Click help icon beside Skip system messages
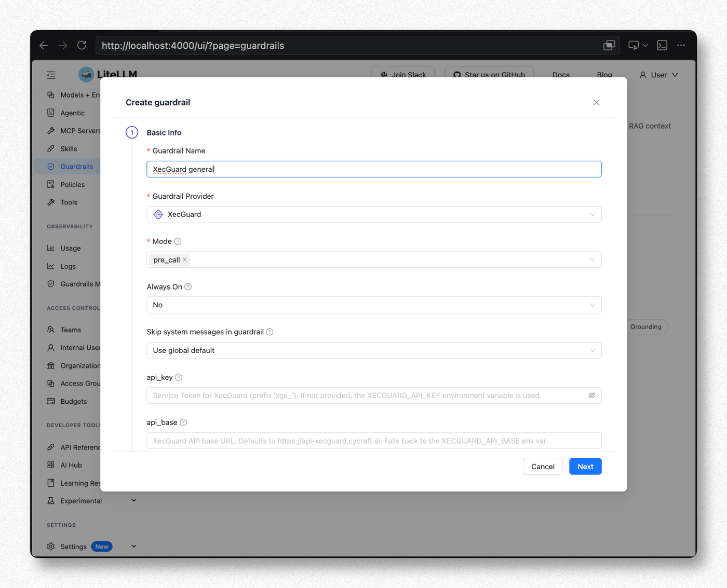Viewport: 727px width, 588px height. (x=270, y=332)
